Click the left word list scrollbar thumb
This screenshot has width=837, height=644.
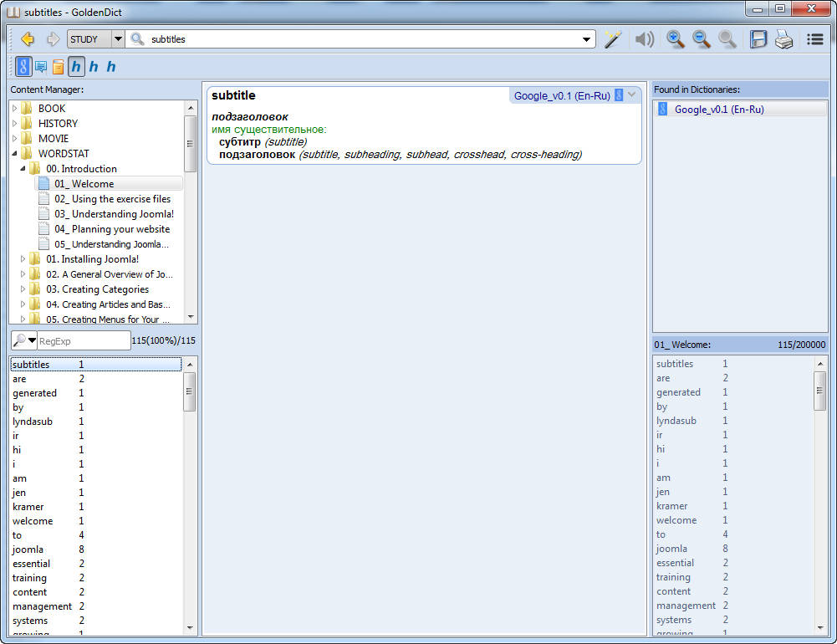click(190, 391)
